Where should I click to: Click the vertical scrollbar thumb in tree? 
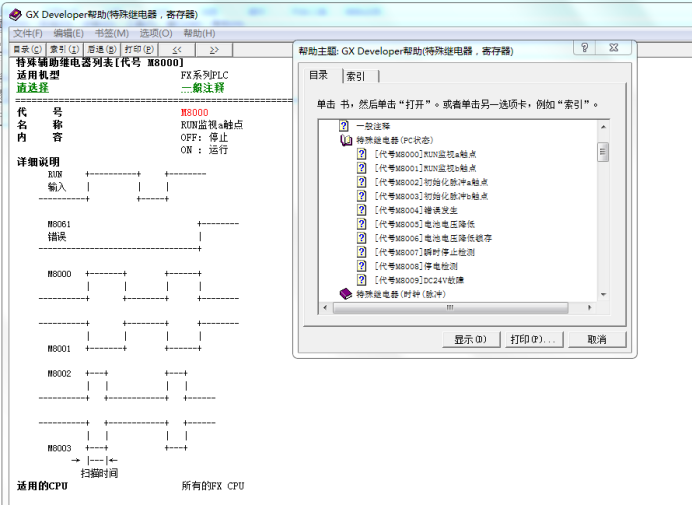[x=603, y=152]
